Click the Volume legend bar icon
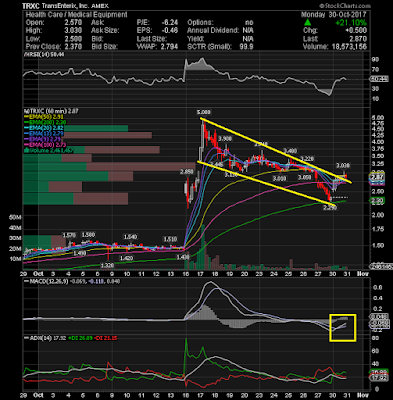The width and height of the screenshot is (393, 400). click(25, 151)
